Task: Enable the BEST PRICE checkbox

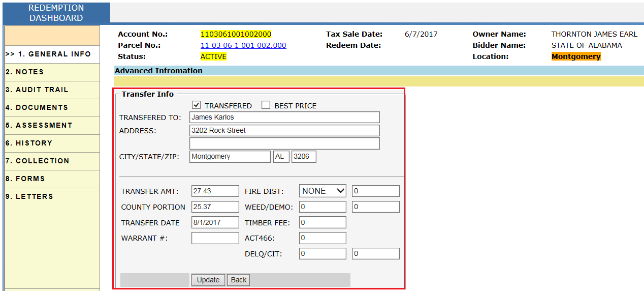Action: [266, 105]
